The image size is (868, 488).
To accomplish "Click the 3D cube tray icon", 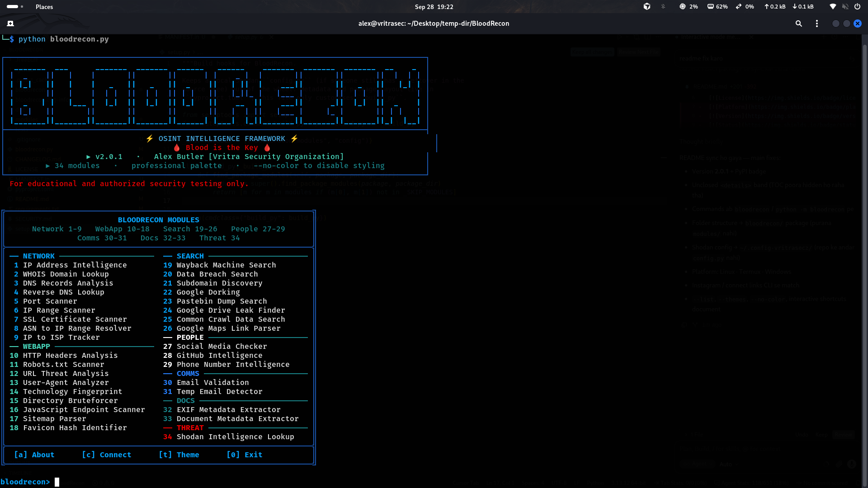I will [647, 7].
